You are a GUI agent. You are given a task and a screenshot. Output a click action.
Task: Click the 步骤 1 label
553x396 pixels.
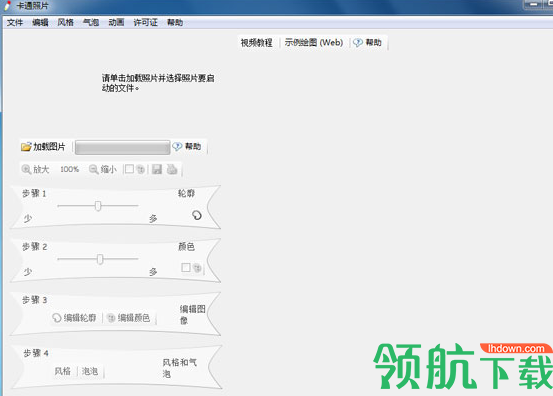34,193
